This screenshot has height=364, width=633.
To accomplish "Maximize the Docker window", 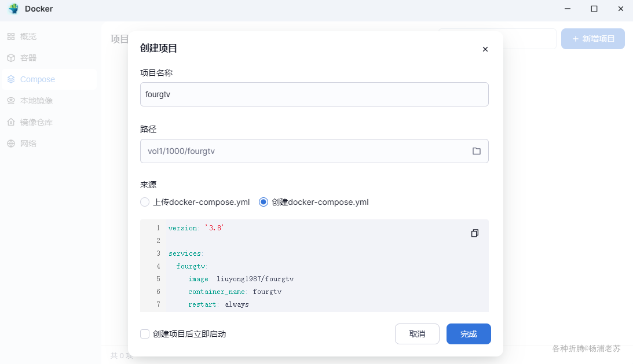I will tap(594, 9).
